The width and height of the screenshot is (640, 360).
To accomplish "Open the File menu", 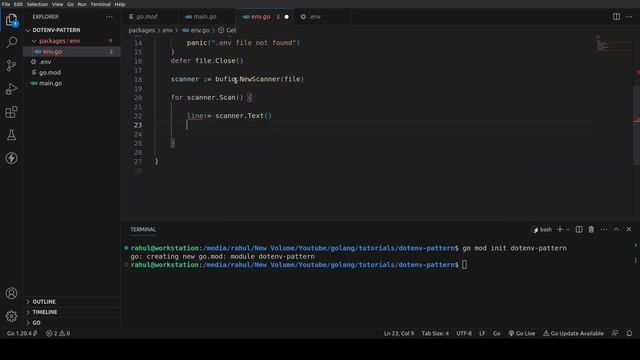I will coord(6,4).
